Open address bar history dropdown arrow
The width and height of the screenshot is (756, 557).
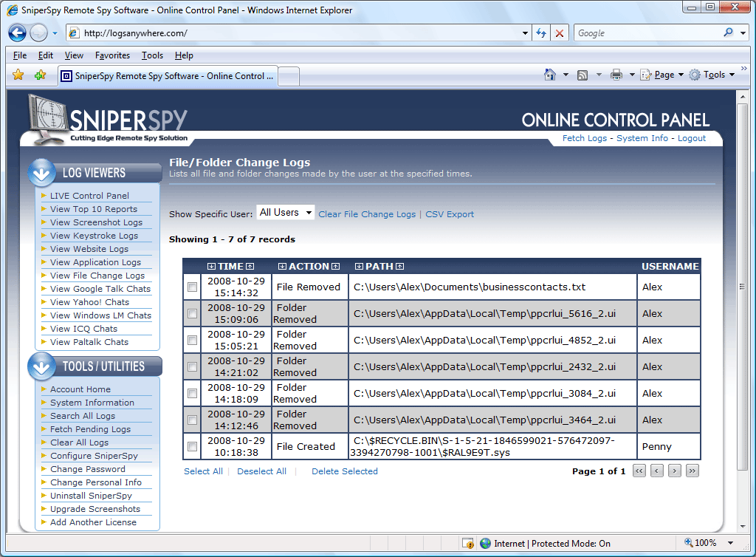(525, 33)
